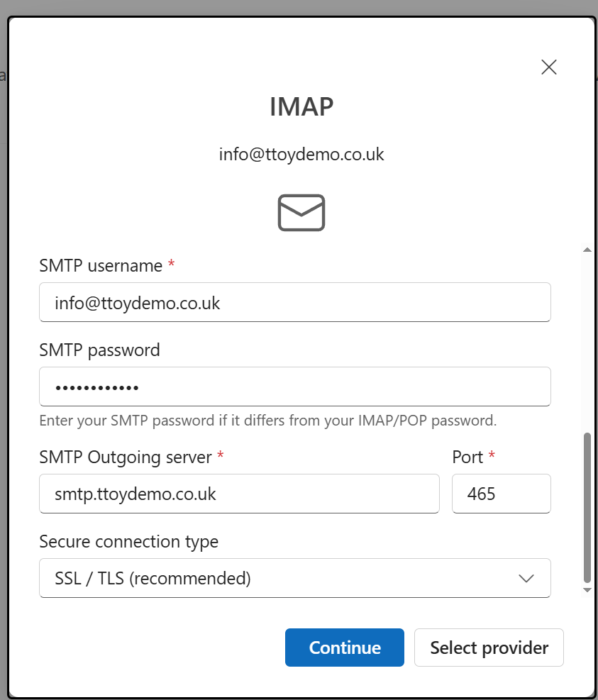
Task: Click the envelope mail icon
Action: point(301,213)
